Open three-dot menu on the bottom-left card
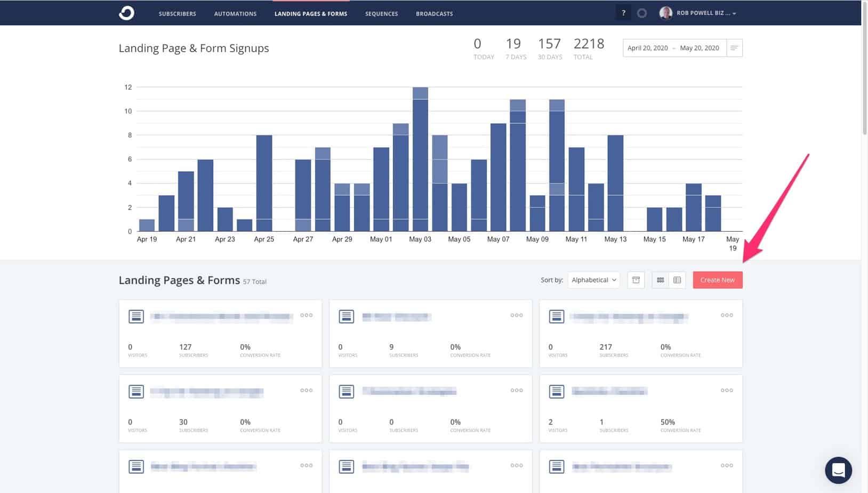The height and width of the screenshot is (493, 868). [307, 466]
